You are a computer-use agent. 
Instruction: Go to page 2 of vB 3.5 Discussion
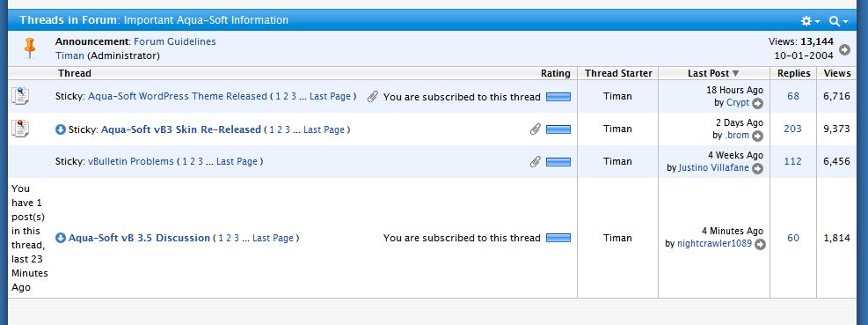pos(229,238)
